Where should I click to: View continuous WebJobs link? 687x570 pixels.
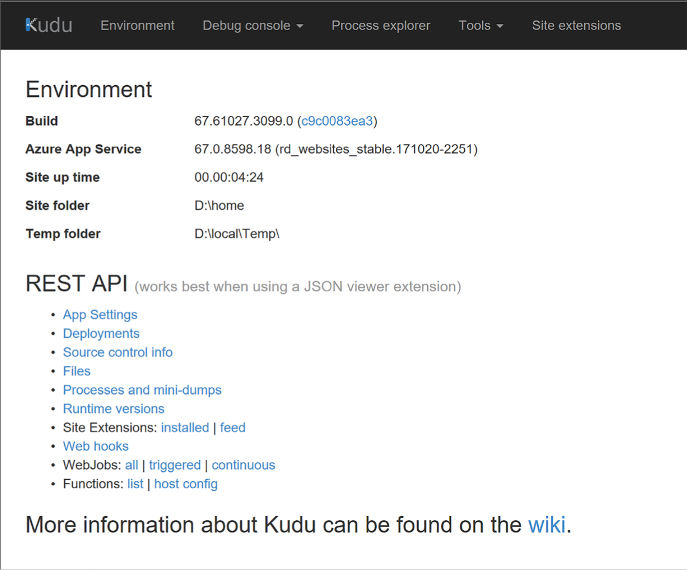[x=244, y=465]
